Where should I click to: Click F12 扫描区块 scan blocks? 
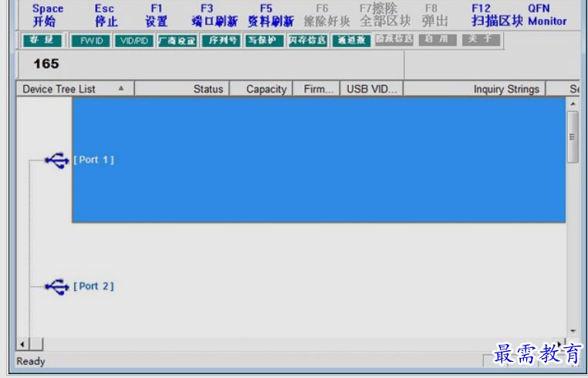tap(496, 15)
